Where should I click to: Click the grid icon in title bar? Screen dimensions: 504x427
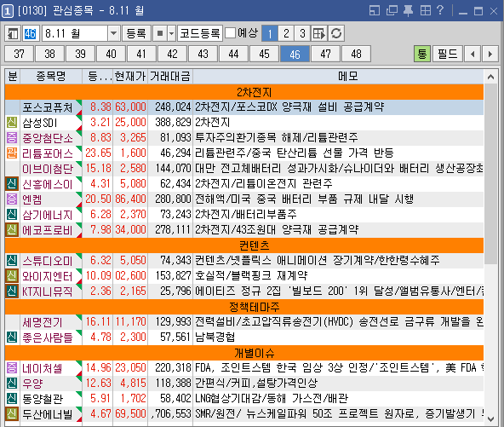426,10
